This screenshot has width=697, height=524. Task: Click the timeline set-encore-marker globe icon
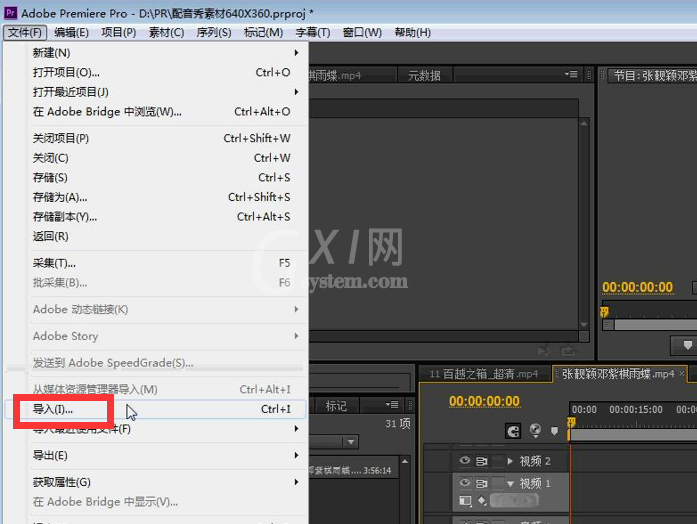click(x=535, y=430)
